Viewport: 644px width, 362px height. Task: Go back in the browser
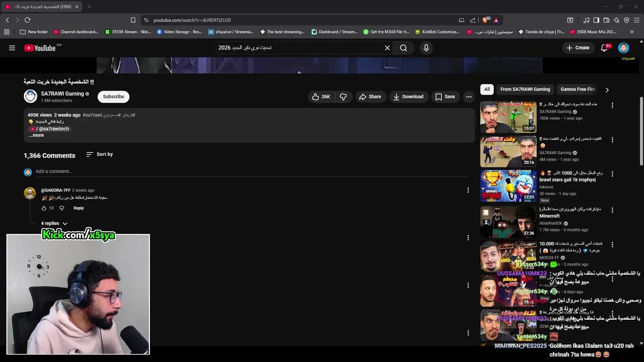point(8,20)
